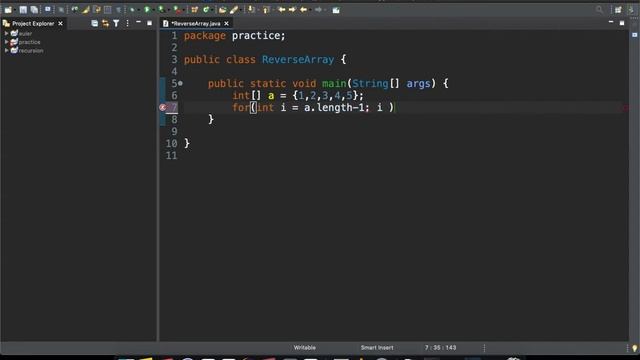Click 'ReverseArray' class name on line 3

point(298,60)
